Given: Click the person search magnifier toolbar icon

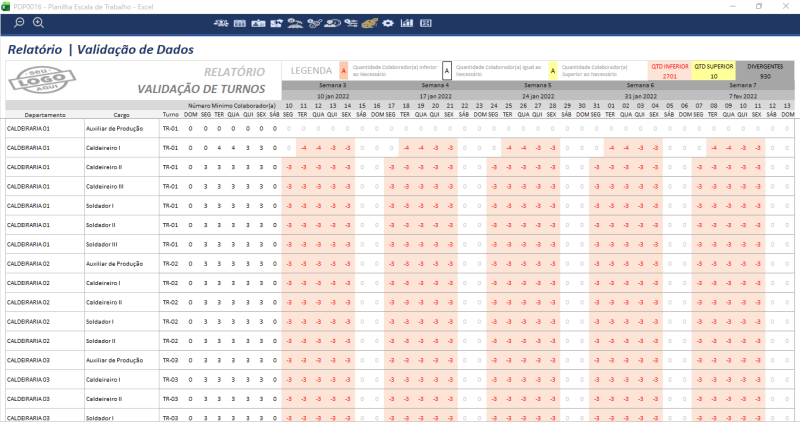Looking at the screenshot, I should coord(332,23).
